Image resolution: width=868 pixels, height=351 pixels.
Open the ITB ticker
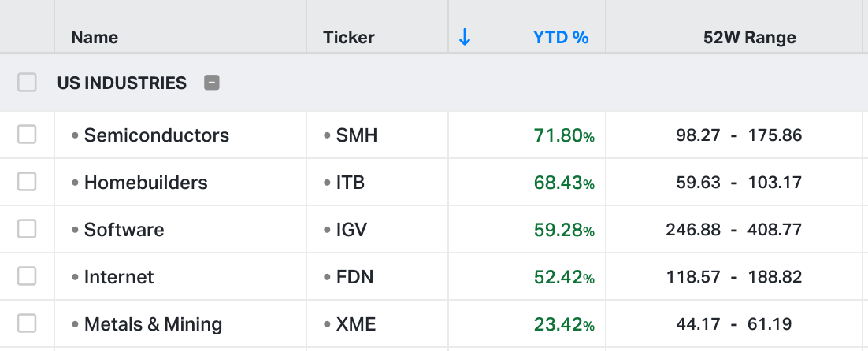click(350, 183)
